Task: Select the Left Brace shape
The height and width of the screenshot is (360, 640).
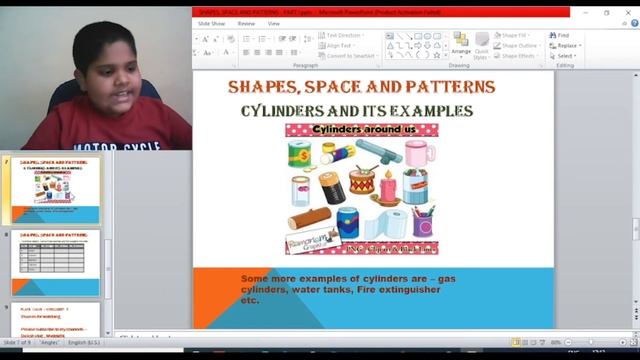Action: click(418, 55)
